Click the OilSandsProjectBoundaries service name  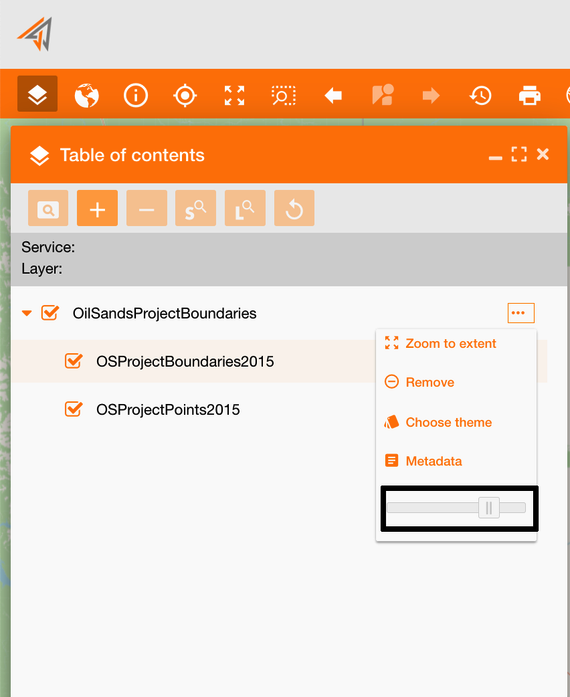[x=165, y=313]
